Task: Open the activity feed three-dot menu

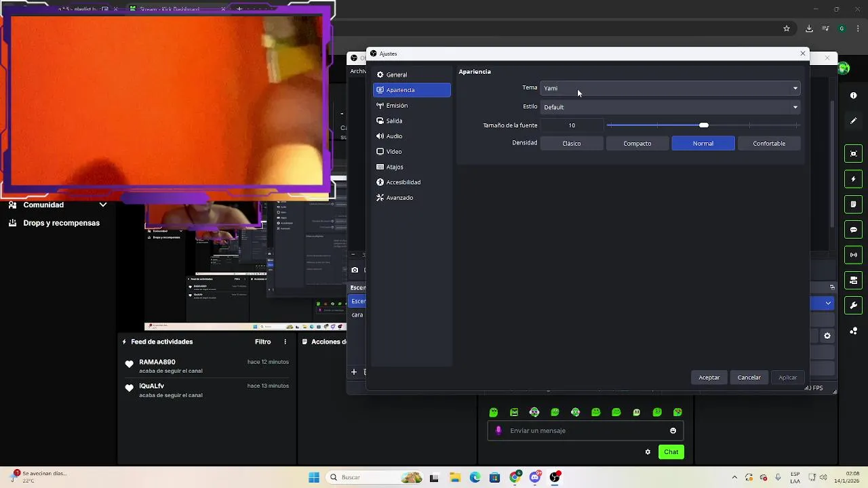Action: [x=285, y=342]
